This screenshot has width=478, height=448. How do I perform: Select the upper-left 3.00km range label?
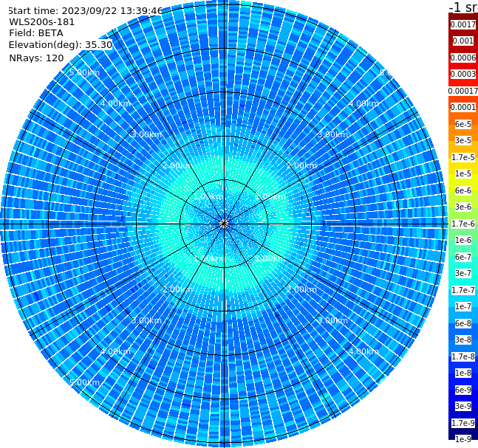pyautogui.click(x=146, y=134)
